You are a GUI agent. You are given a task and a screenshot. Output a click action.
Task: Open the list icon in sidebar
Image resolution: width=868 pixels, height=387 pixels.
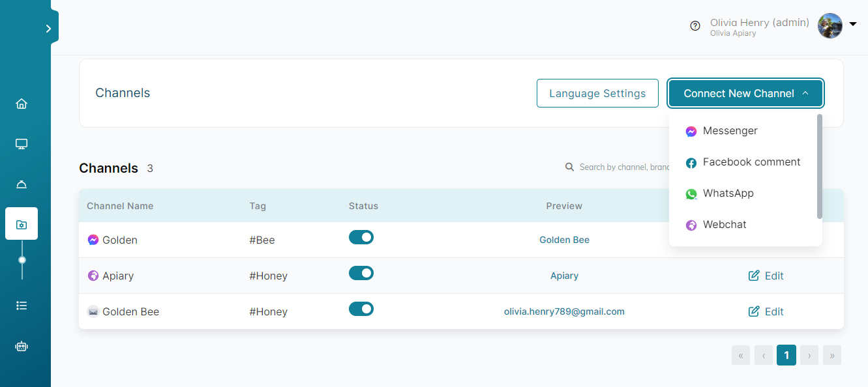click(22, 305)
